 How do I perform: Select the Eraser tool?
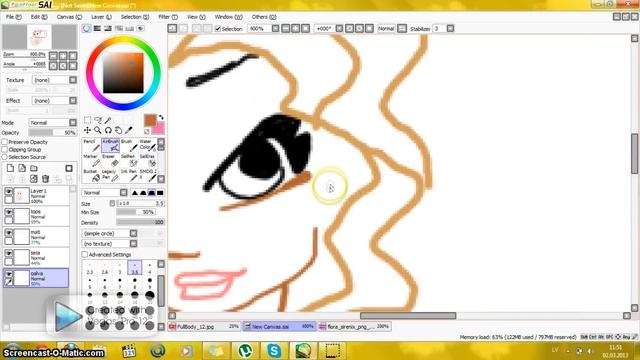pos(110,160)
